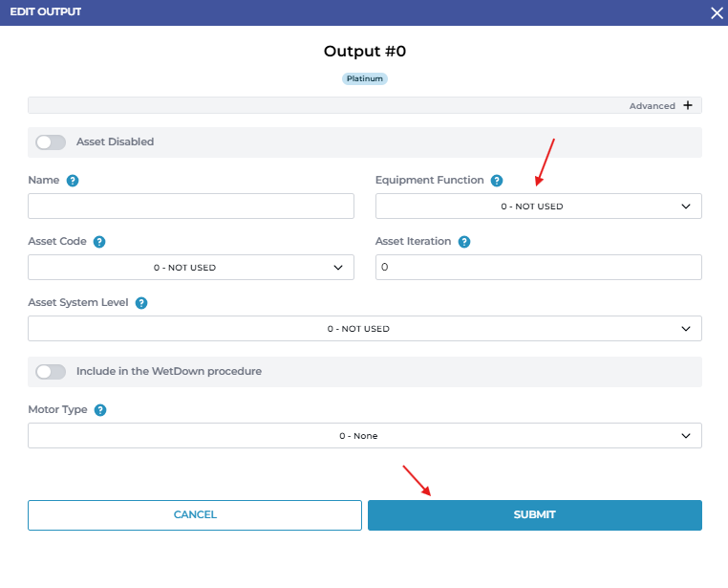This screenshot has height=588, width=728.
Task: Show help for Asset System Level
Action: [141, 303]
